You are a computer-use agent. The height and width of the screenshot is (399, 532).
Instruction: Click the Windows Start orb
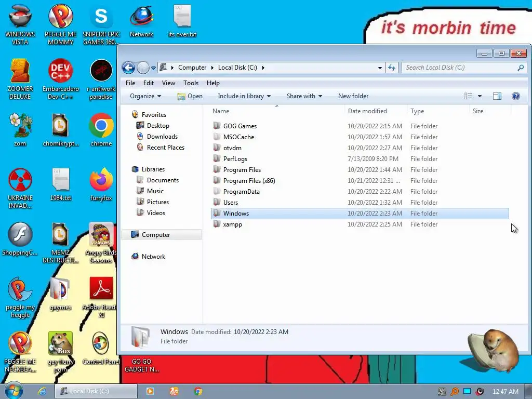pyautogui.click(x=14, y=391)
